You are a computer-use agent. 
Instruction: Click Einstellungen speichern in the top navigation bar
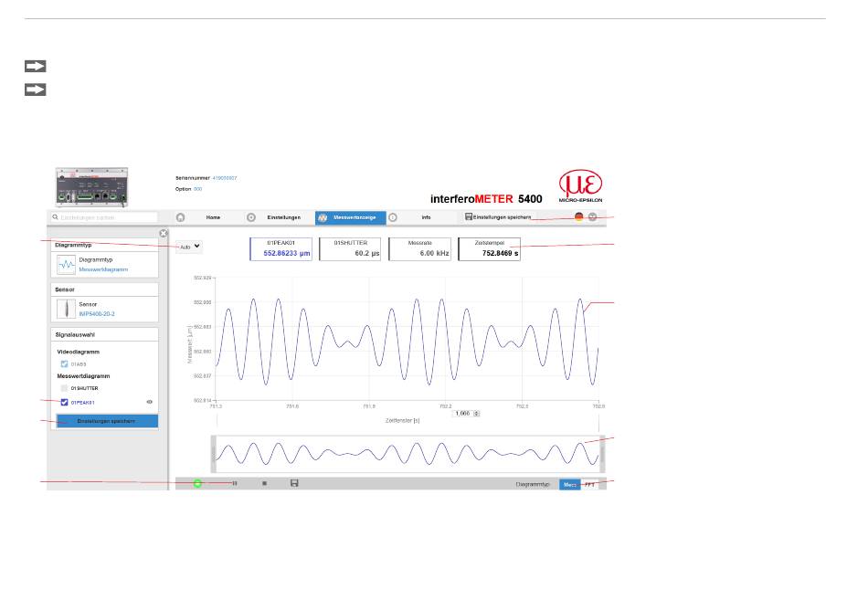[498, 217]
